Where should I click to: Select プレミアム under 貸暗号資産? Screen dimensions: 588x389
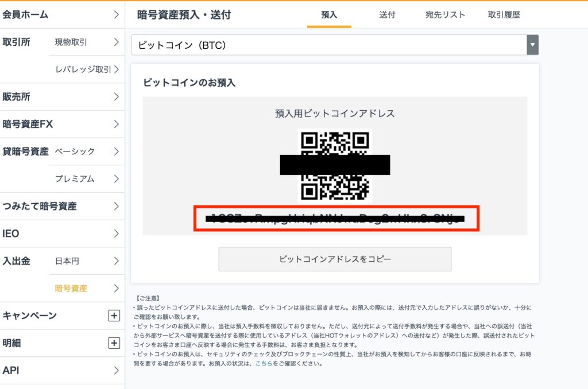[75, 179]
